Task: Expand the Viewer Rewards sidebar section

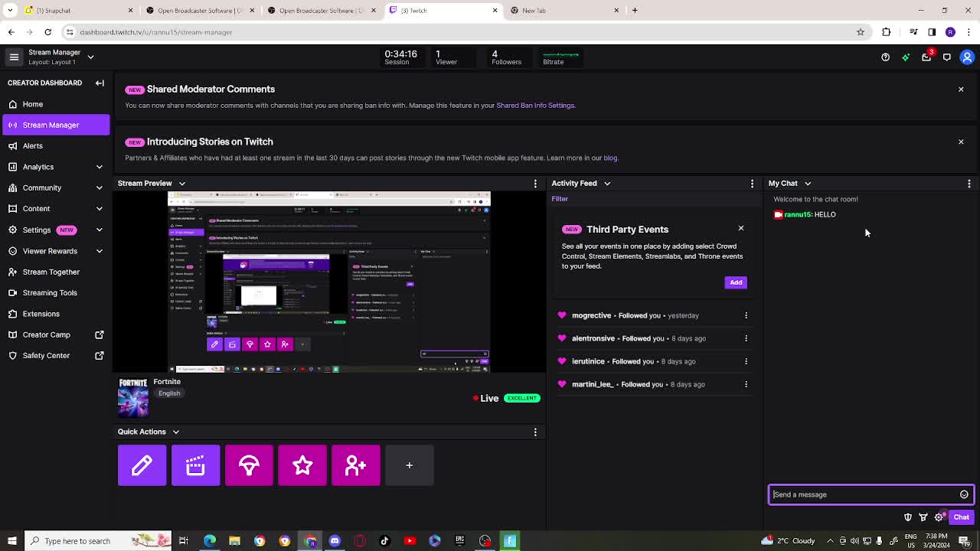Action: 99,251
